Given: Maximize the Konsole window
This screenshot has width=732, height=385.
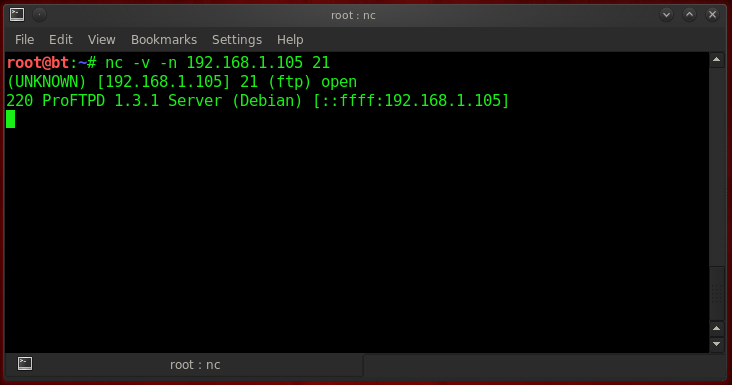Looking at the screenshot, I should 689,15.
